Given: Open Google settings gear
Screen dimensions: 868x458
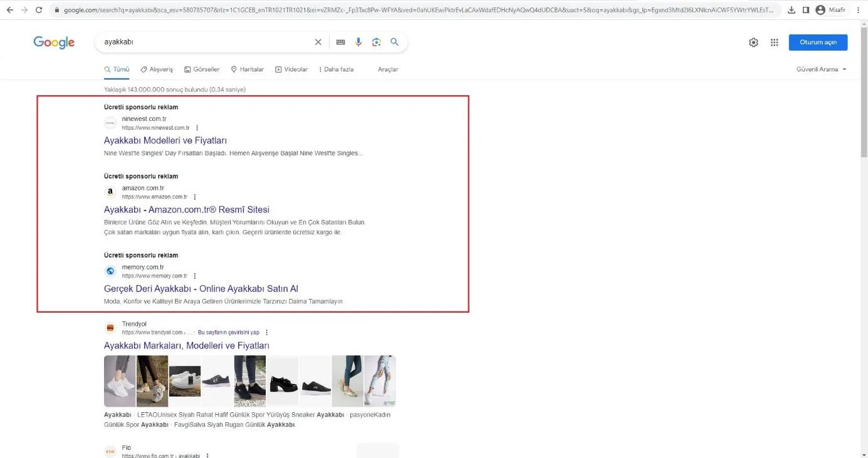Looking at the screenshot, I should [753, 43].
